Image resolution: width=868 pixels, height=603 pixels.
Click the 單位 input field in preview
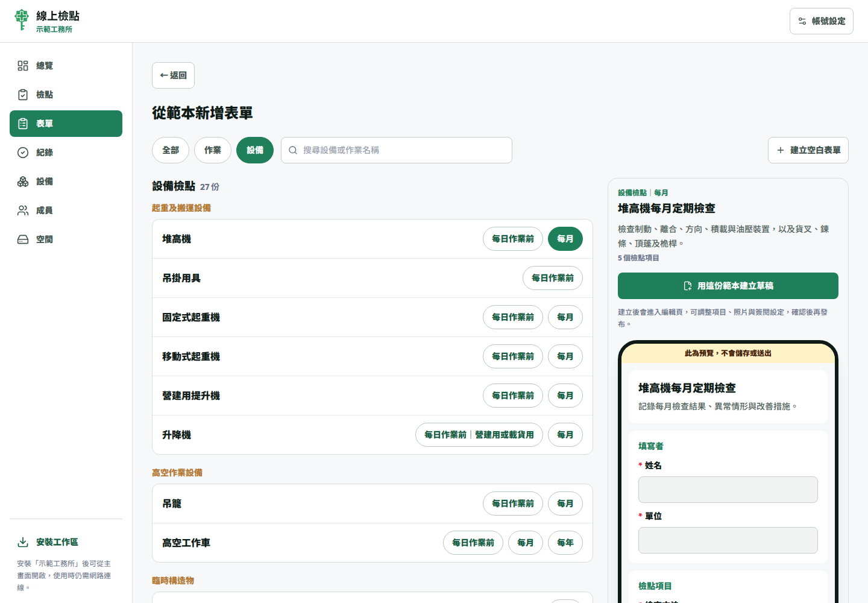click(x=728, y=540)
